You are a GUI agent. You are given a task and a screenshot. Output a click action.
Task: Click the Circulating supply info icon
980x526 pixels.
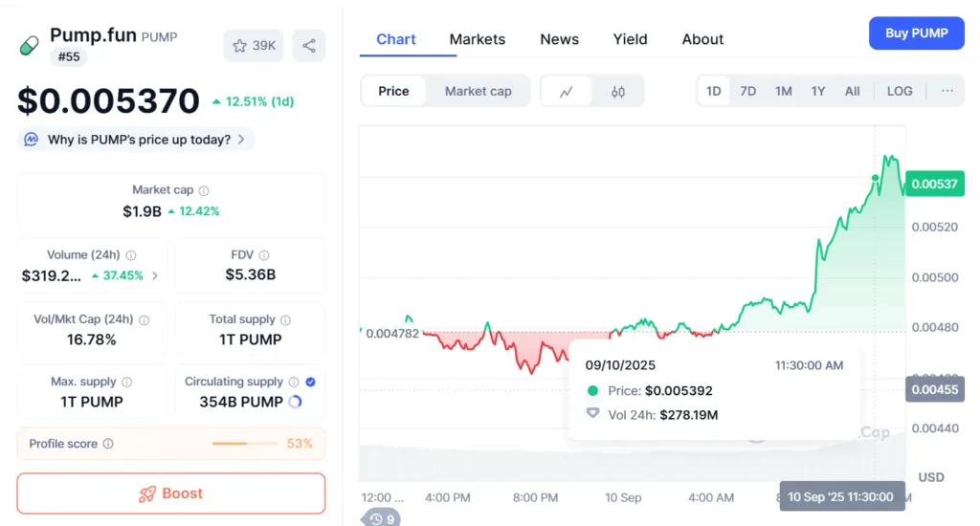pos(293,382)
